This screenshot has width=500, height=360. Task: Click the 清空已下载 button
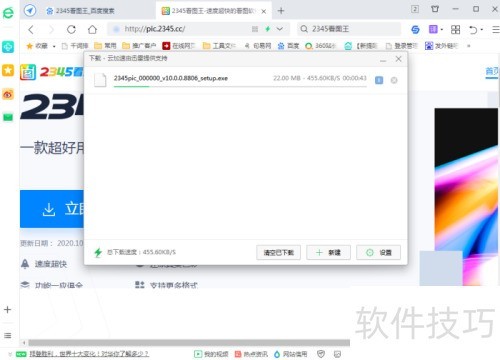278,252
